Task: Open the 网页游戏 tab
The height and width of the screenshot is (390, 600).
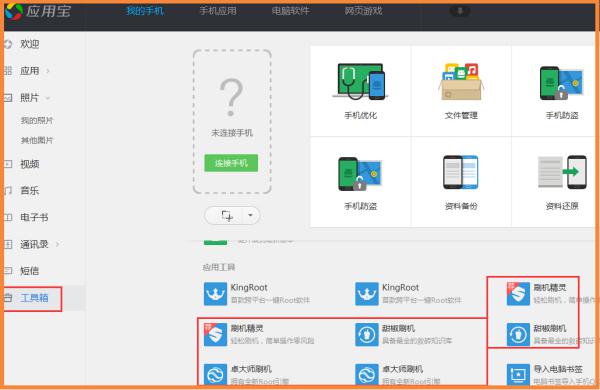Action: 363,11
